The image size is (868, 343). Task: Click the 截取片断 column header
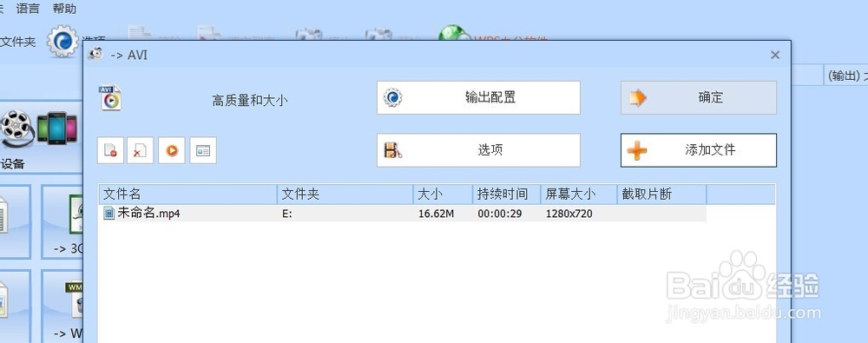[662, 195]
